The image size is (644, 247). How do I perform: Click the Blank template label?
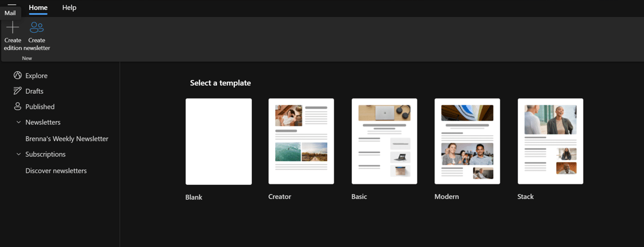pyautogui.click(x=194, y=197)
